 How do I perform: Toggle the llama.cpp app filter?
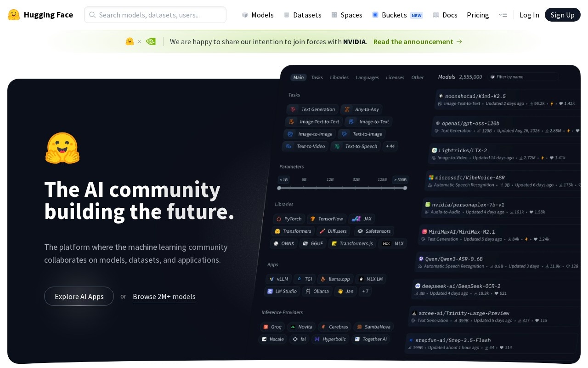335,279
